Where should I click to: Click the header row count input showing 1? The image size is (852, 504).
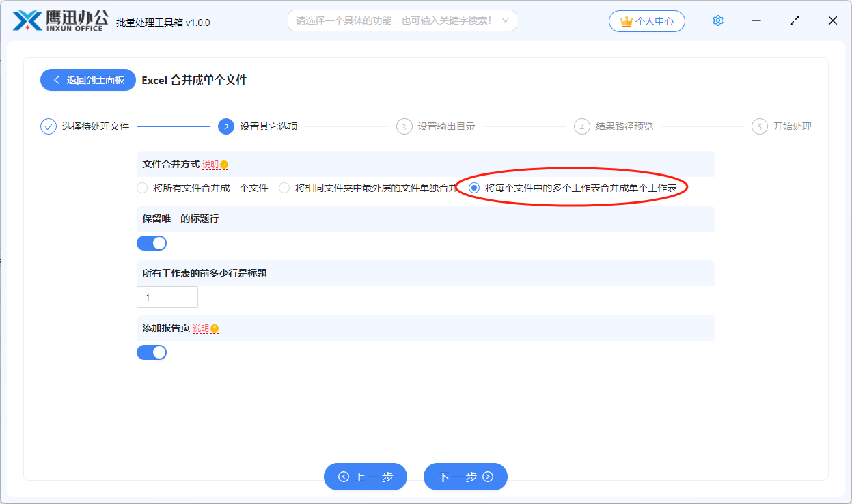click(x=167, y=296)
